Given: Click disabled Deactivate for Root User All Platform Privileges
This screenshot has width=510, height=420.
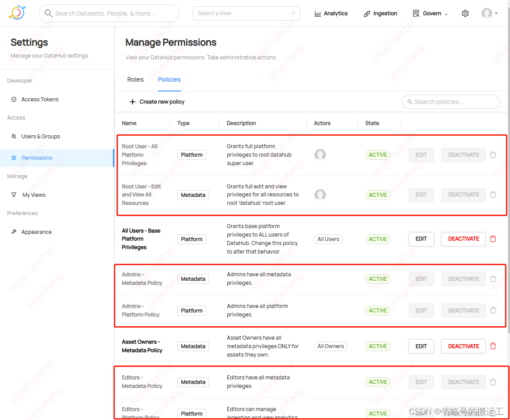Looking at the screenshot, I should (464, 155).
